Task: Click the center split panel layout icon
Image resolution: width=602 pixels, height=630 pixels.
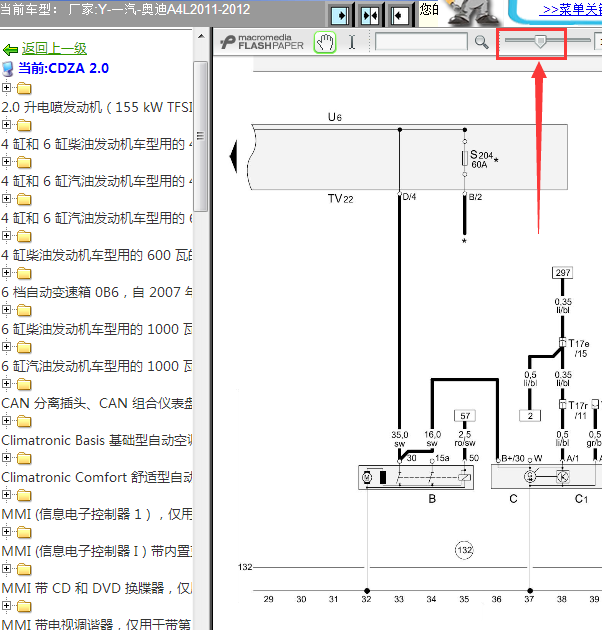Action: 371,14
